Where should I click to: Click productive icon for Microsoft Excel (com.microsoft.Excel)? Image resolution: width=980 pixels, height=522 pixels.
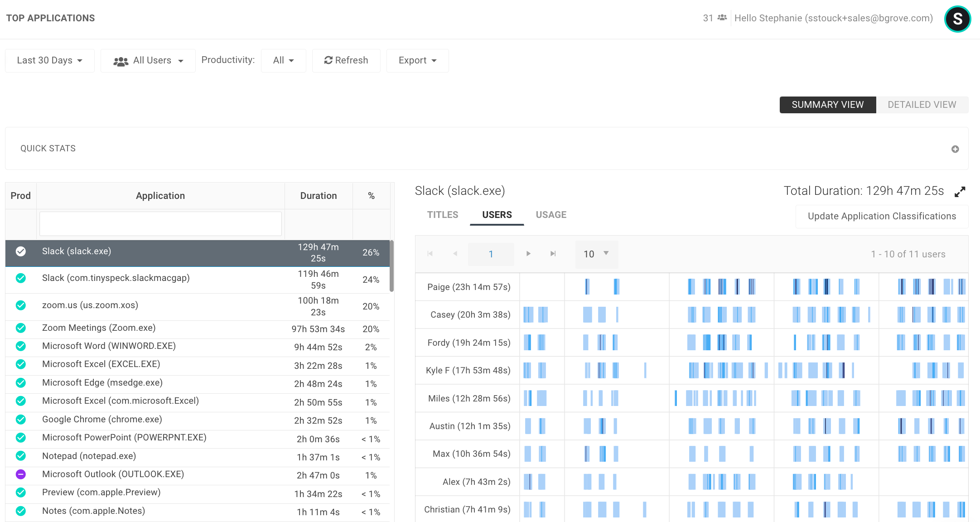point(21,401)
